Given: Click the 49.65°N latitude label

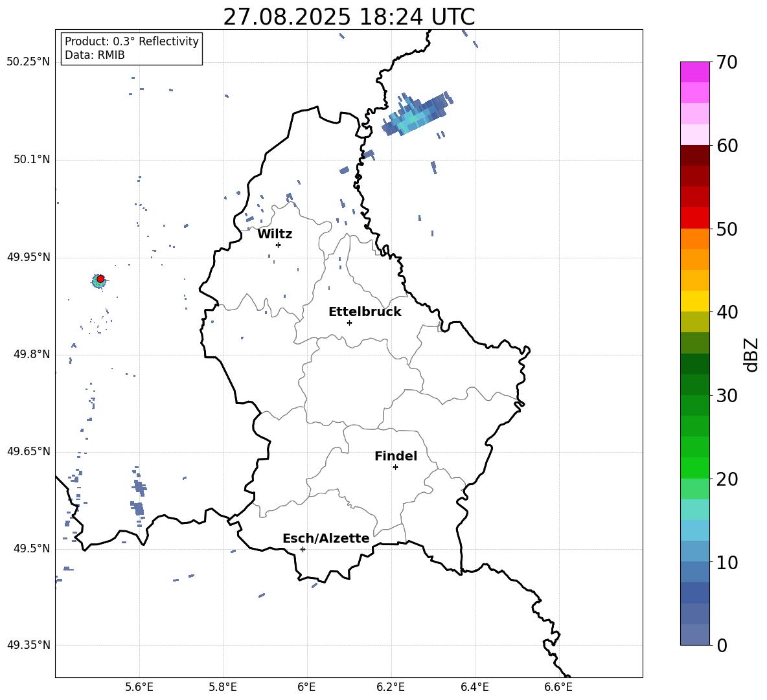Looking at the screenshot, I should pyautogui.click(x=29, y=451).
